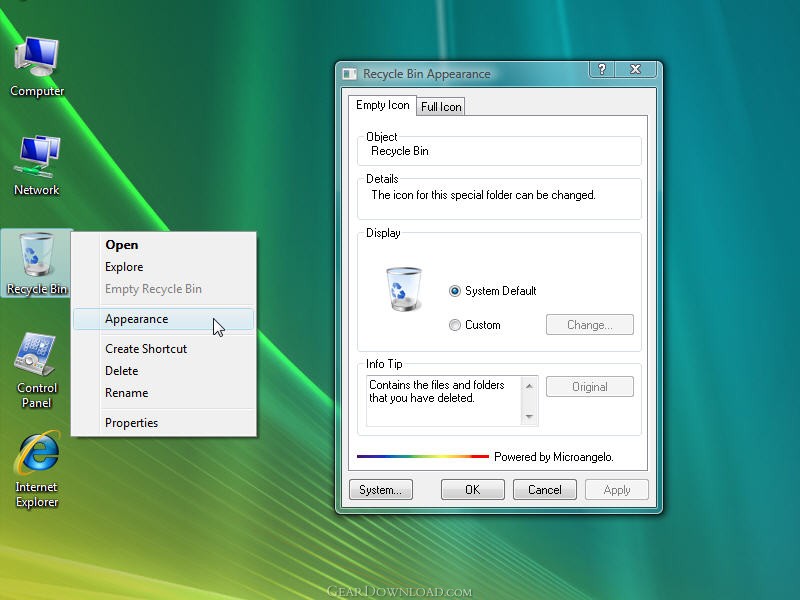Click the rainbow color bar by Microangelo
Viewport: 800px width, 600px height.
point(423,457)
